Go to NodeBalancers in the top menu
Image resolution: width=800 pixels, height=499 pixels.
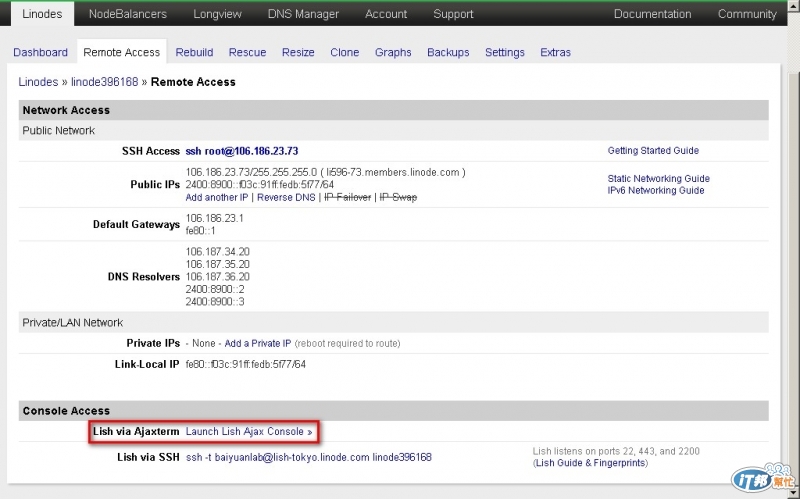pos(128,14)
